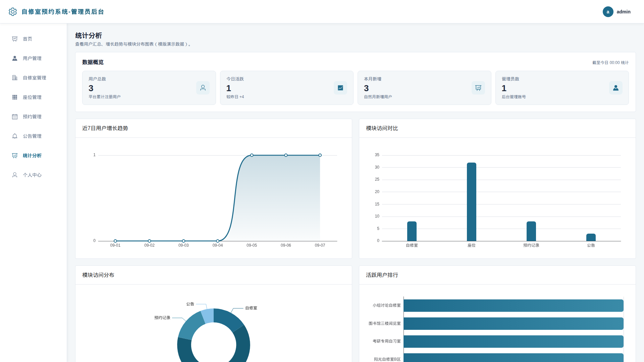
Task: Click the 09-04 data point on the growth line
Action: point(218,241)
